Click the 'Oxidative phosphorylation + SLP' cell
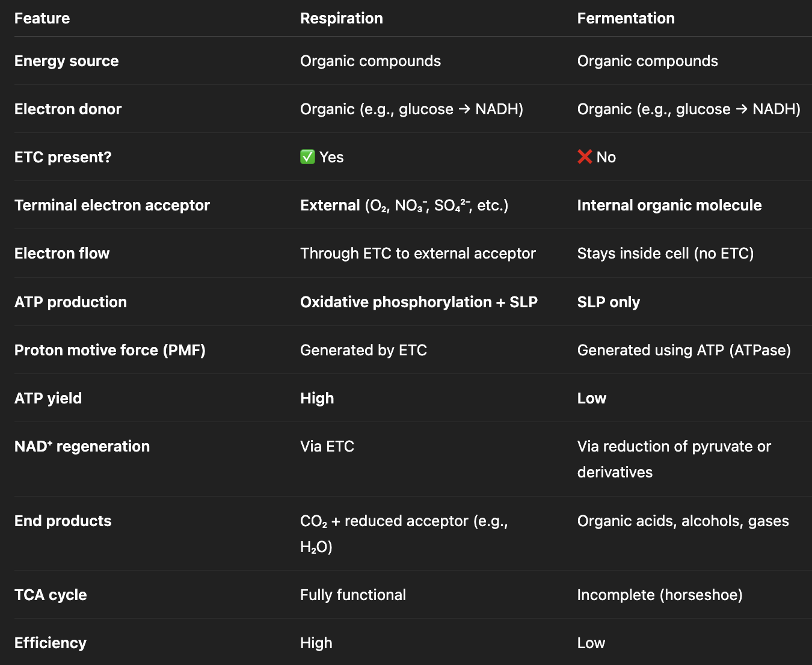The image size is (812, 665). point(419,302)
